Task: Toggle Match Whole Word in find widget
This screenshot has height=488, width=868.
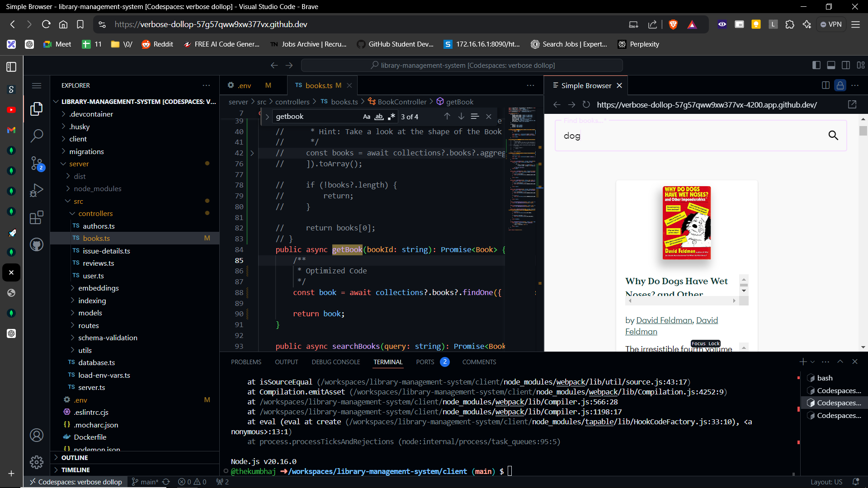Action: 379,117
